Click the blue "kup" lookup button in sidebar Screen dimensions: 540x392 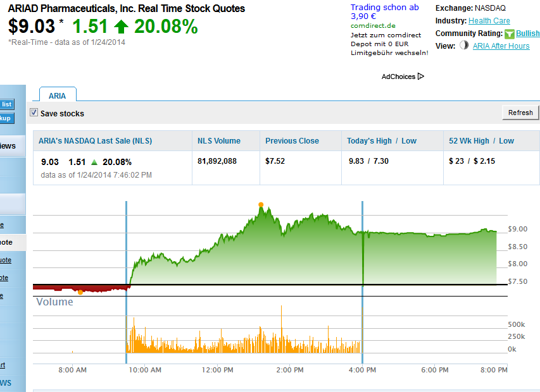[x=6, y=118]
